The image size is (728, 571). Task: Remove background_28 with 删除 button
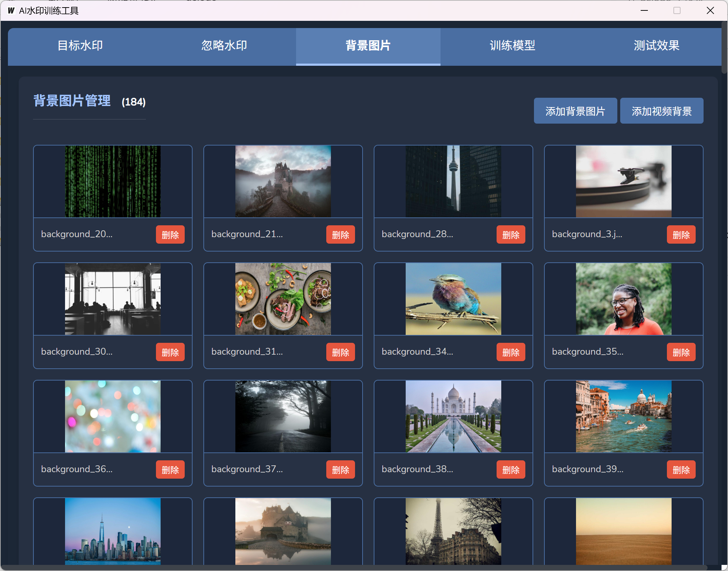(x=511, y=235)
